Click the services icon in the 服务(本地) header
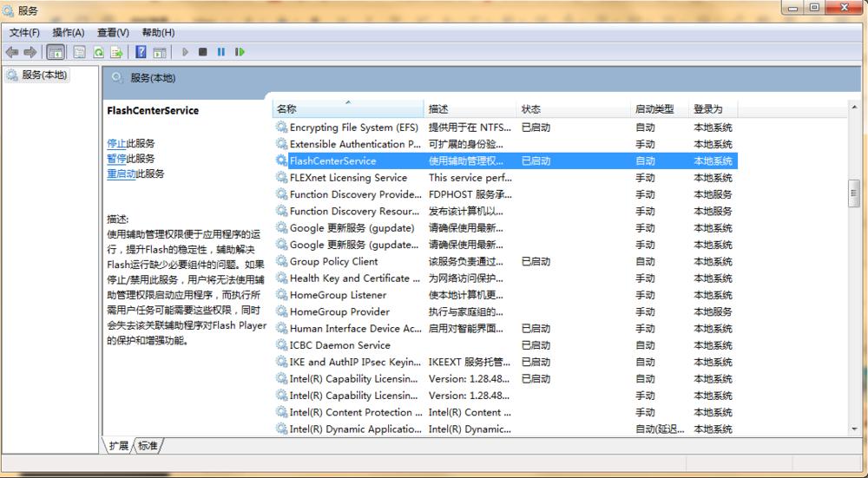This screenshot has width=868, height=478. 117,78
